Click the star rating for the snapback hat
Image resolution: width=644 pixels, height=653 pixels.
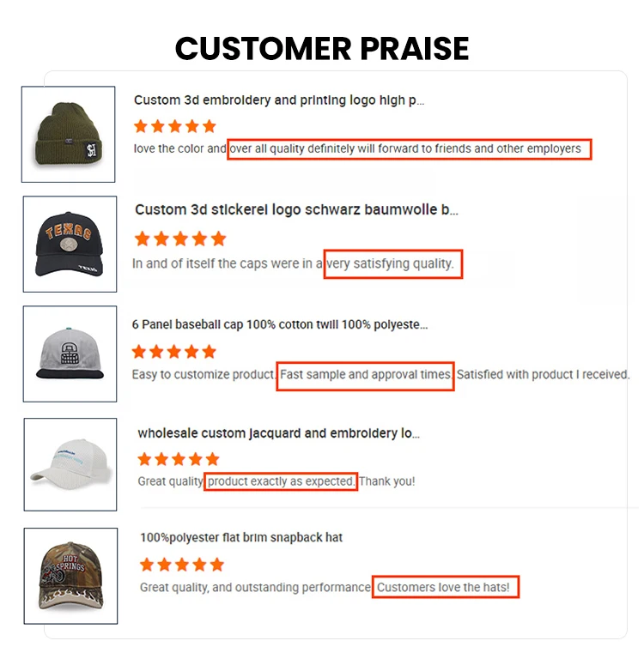pos(181,564)
